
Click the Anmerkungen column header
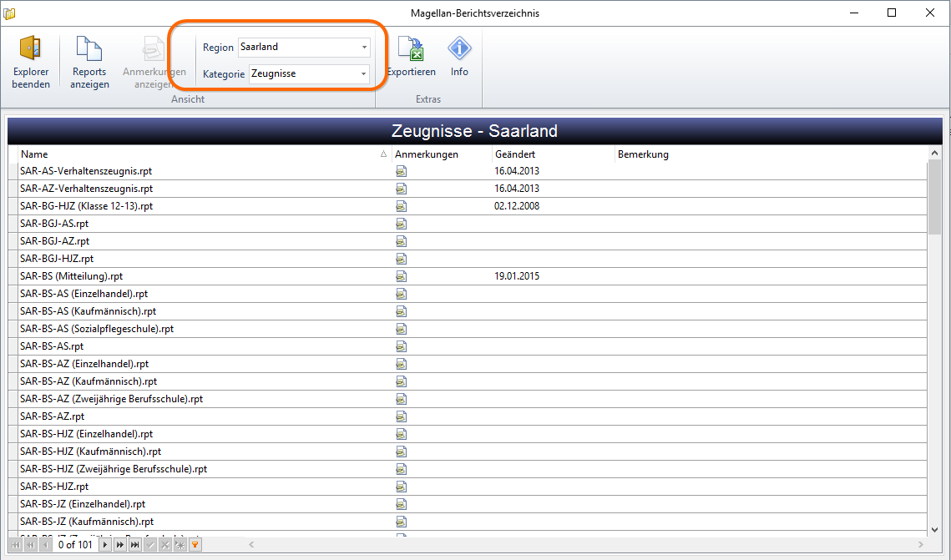pos(442,154)
